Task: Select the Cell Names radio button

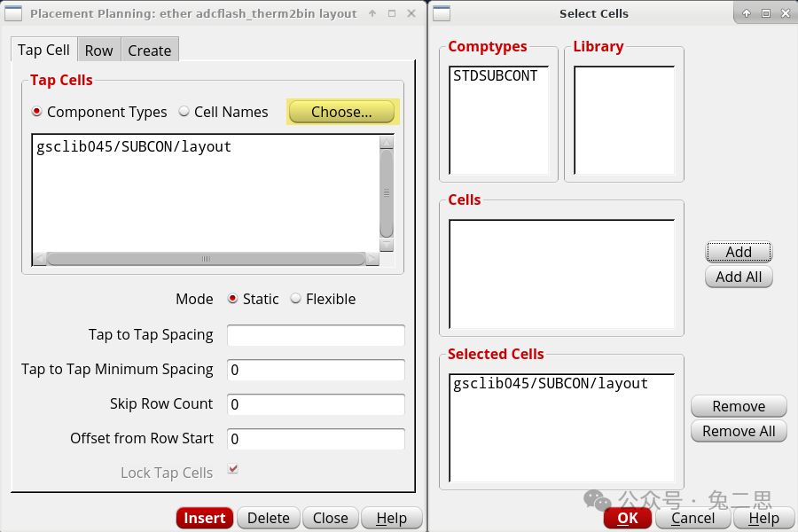Action: coord(184,112)
